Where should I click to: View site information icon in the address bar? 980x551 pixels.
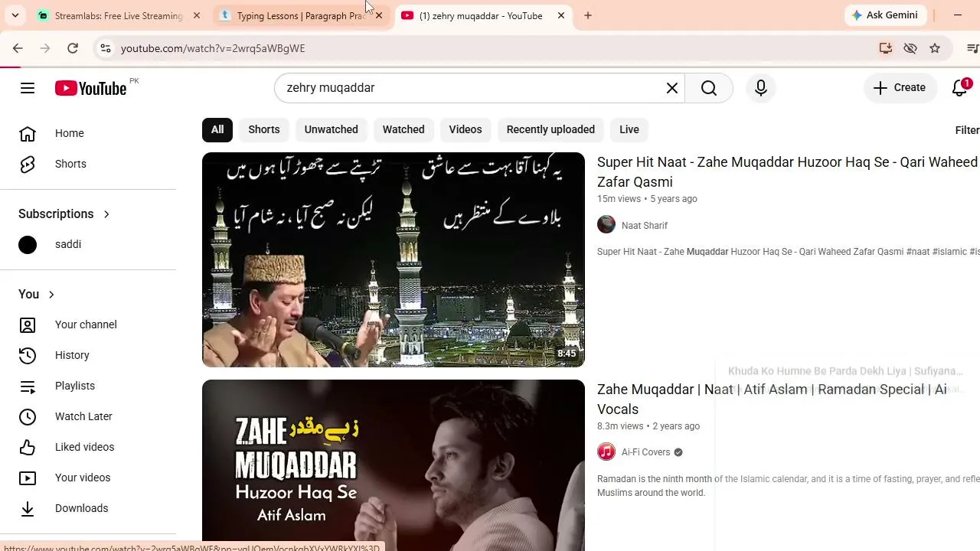pyautogui.click(x=106, y=48)
